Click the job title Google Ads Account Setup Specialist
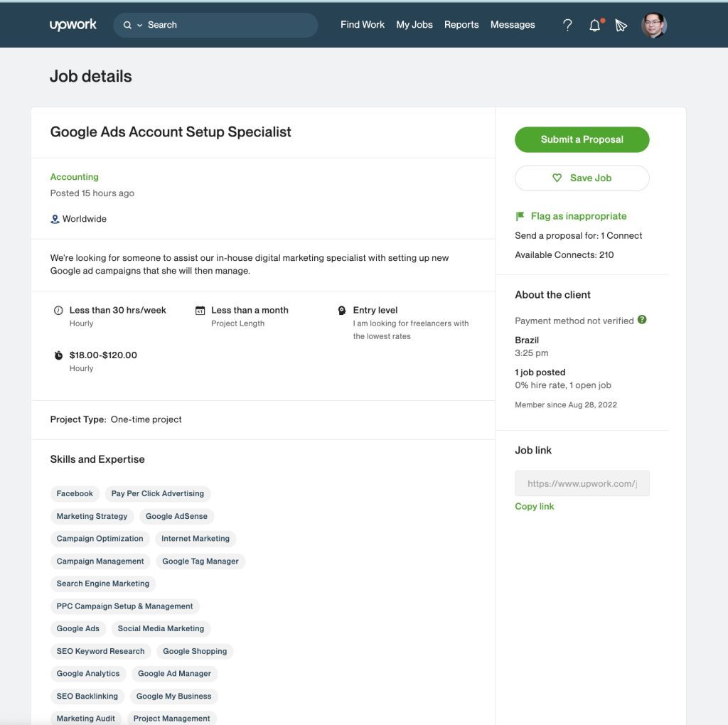Screen dimensions: 728x725 [171, 131]
